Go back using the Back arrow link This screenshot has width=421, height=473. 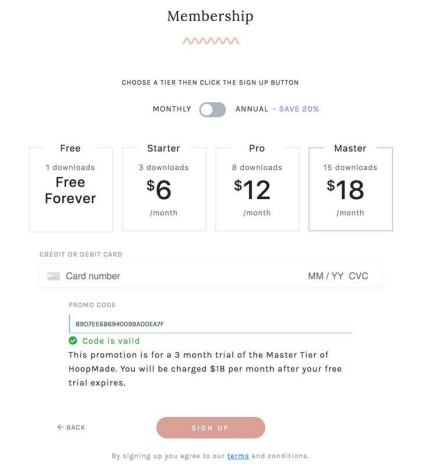(x=71, y=427)
